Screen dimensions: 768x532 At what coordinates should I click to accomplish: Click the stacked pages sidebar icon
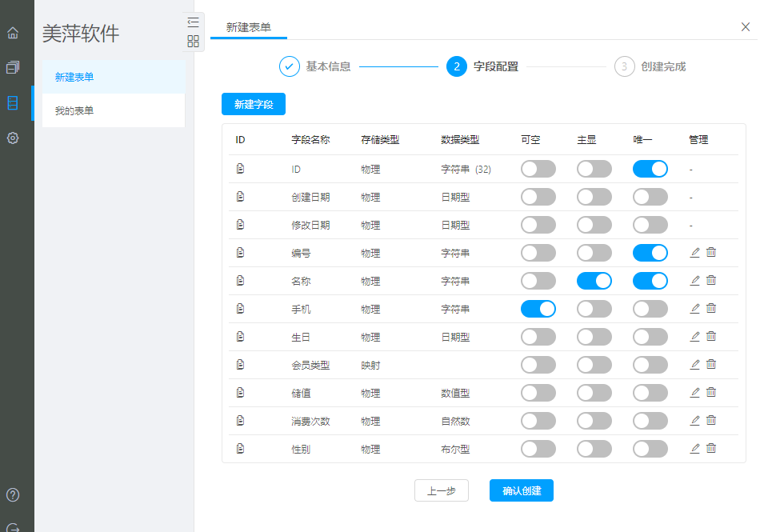pyautogui.click(x=13, y=67)
